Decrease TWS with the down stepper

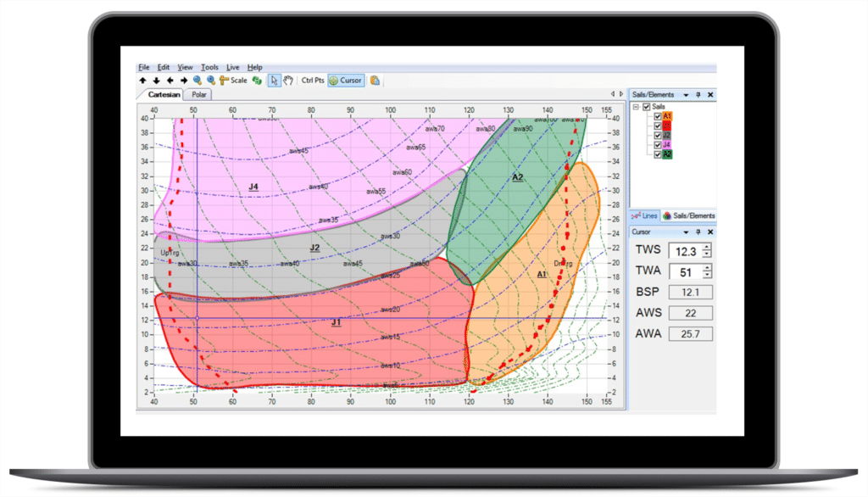pos(707,255)
